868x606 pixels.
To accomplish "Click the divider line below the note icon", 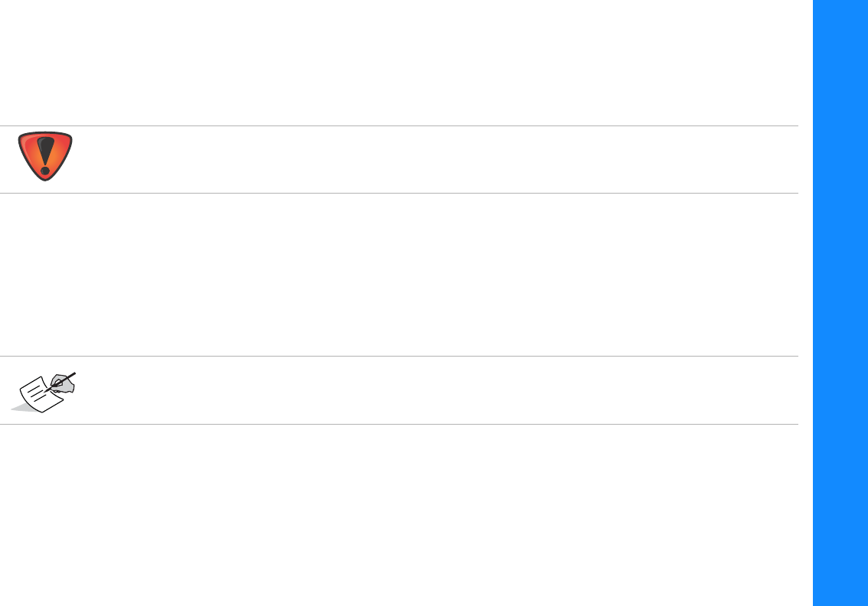I will click(398, 424).
